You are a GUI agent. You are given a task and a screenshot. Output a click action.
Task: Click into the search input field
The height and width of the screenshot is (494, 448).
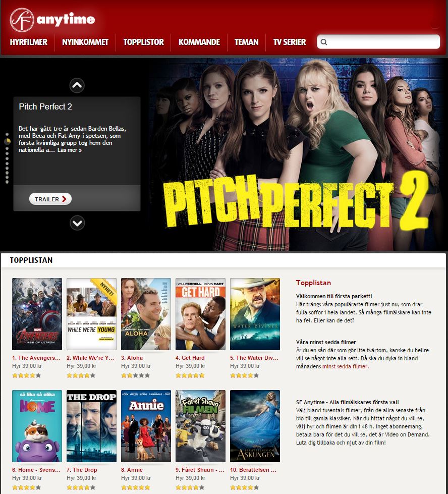[x=378, y=42]
